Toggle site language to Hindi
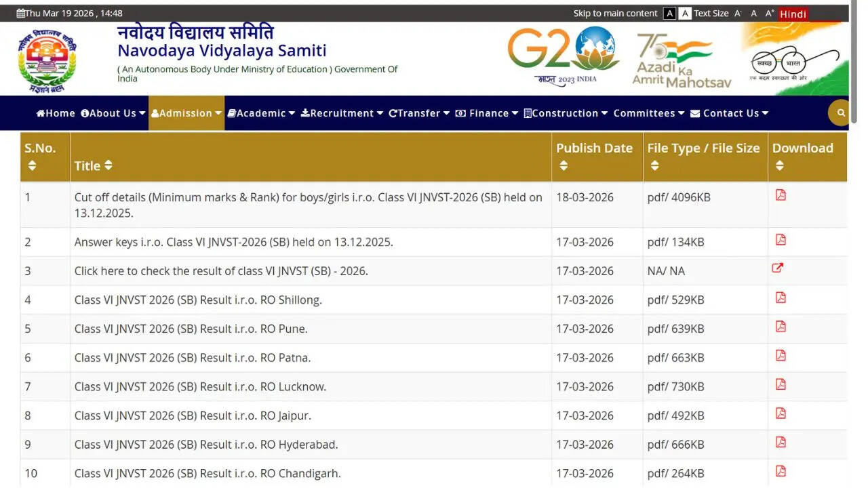 (x=793, y=14)
